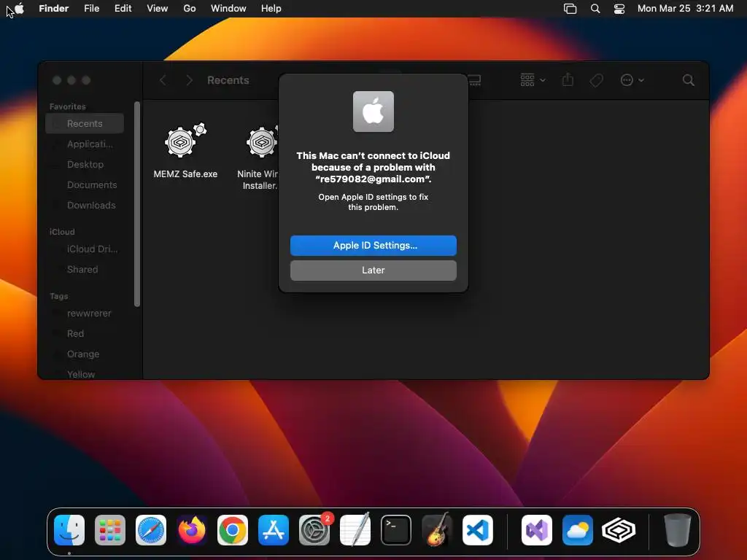Go back in Finder window
The image size is (747, 560).
point(163,80)
